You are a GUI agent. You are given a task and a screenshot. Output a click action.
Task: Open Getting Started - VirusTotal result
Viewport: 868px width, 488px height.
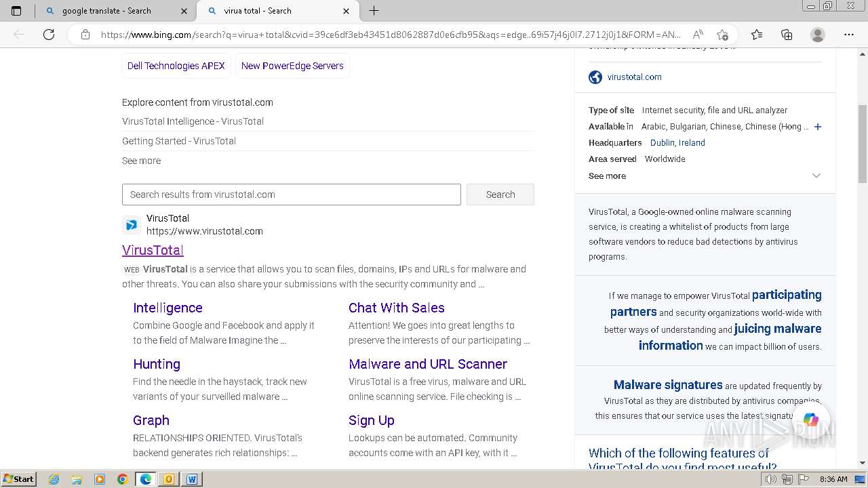pyautogui.click(x=179, y=141)
